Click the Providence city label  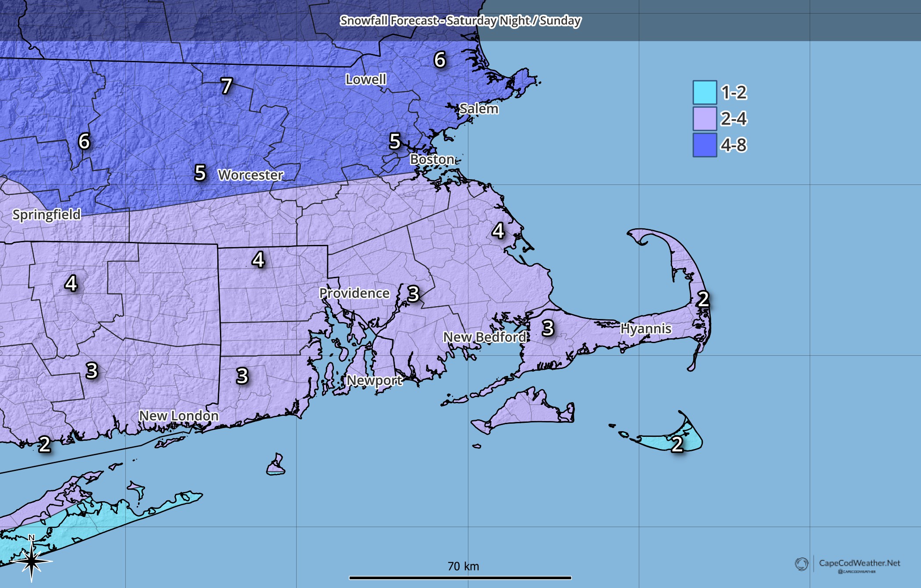[x=354, y=293]
